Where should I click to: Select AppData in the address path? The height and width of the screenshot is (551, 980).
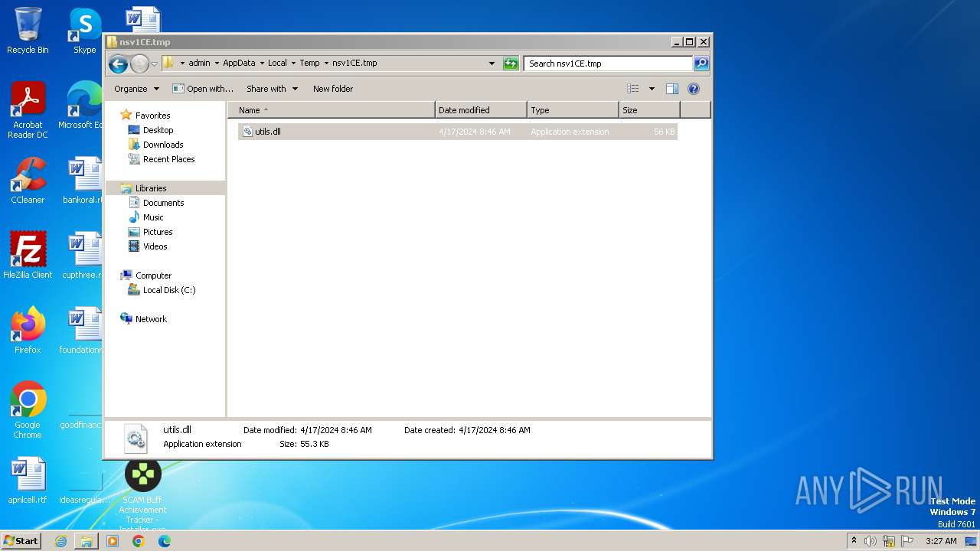tap(239, 64)
